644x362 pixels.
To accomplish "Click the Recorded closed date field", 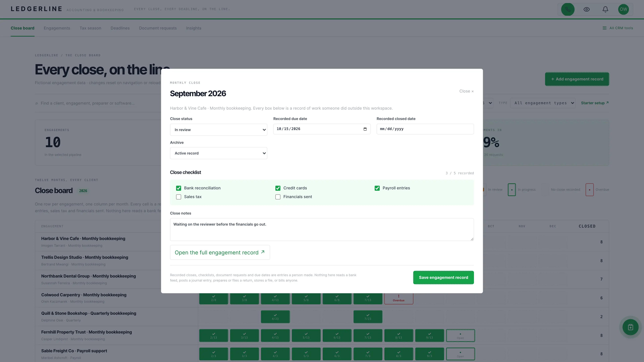I will (425, 129).
